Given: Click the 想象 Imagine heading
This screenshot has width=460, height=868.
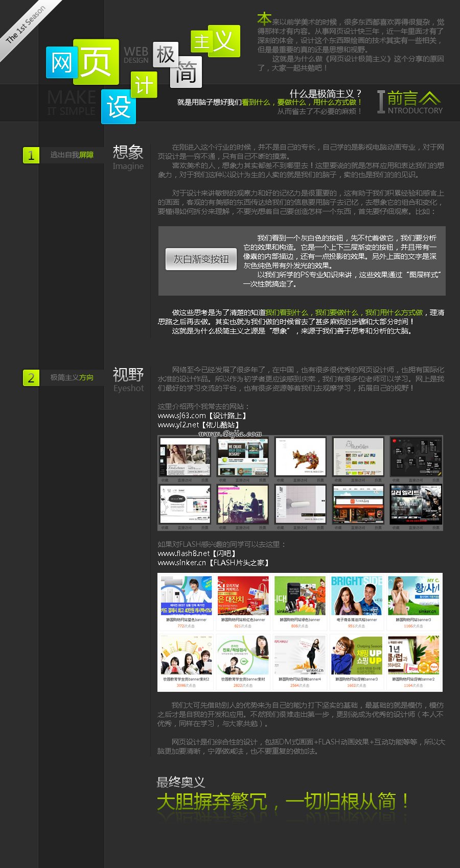Looking at the screenshot, I should tap(128, 157).
